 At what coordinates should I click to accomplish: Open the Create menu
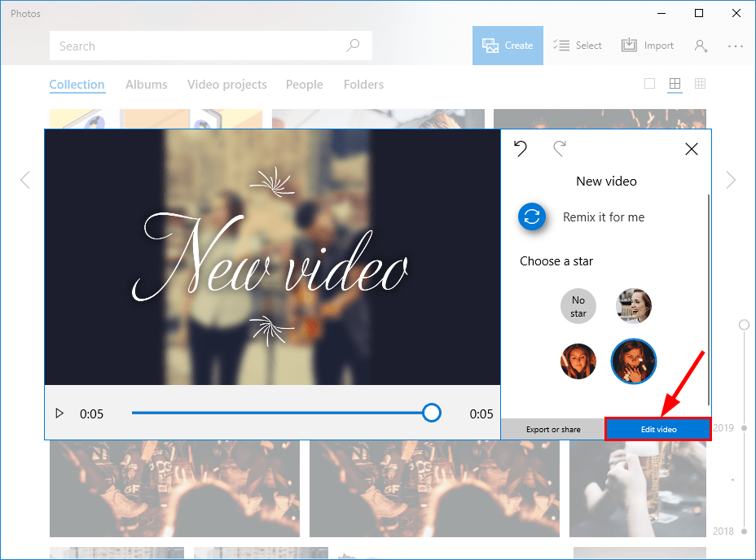[x=508, y=46]
